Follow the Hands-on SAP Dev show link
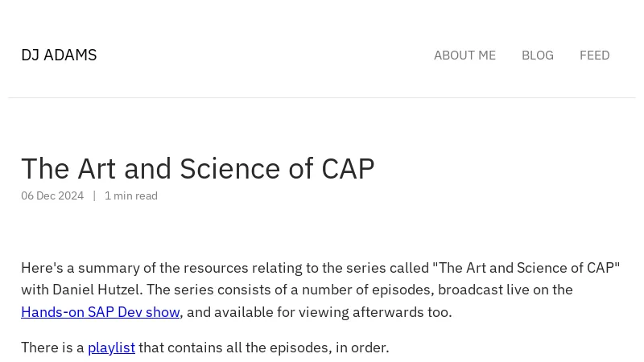The width and height of the screenshot is (644, 362). coord(100,312)
